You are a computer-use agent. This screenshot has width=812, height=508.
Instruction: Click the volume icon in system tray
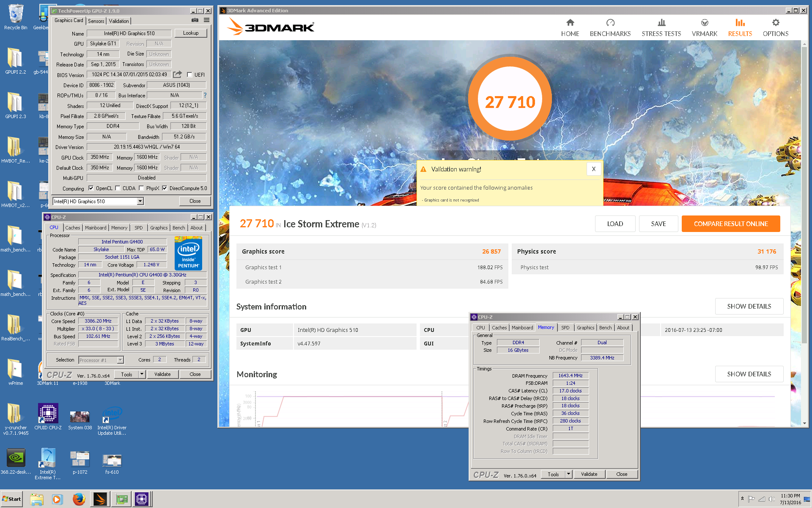click(771, 499)
